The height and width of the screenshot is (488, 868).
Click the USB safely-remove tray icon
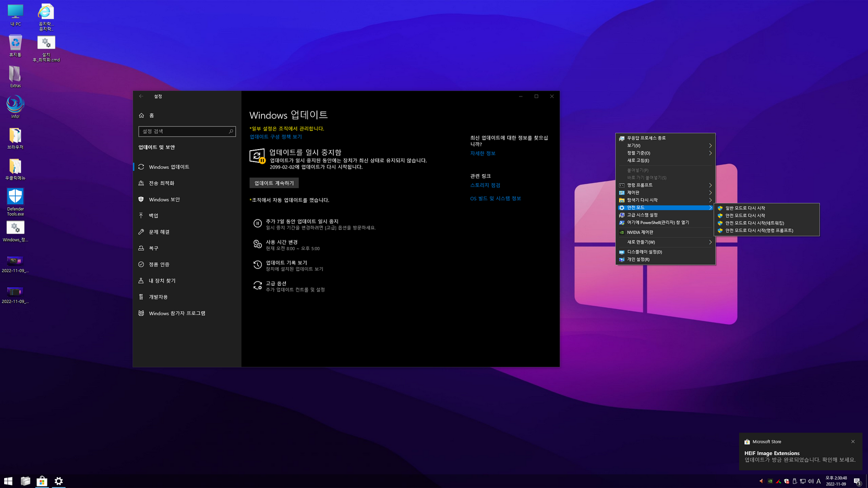click(x=794, y=481)
